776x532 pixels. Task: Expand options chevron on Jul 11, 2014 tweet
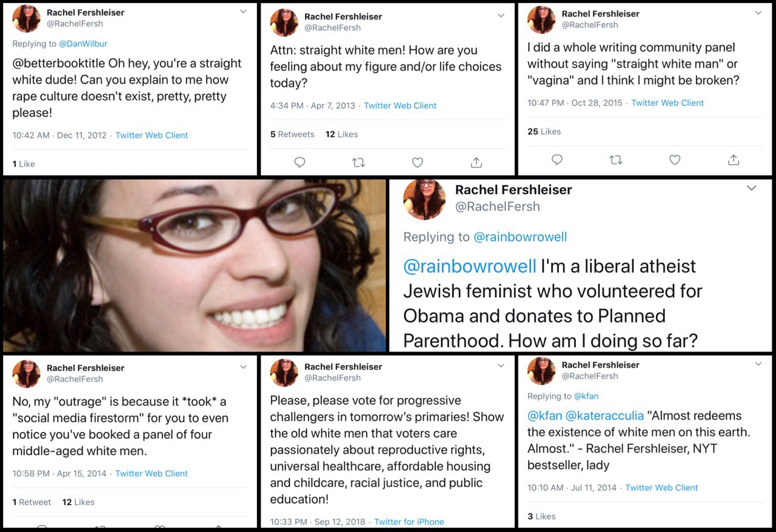coord(758,364)
